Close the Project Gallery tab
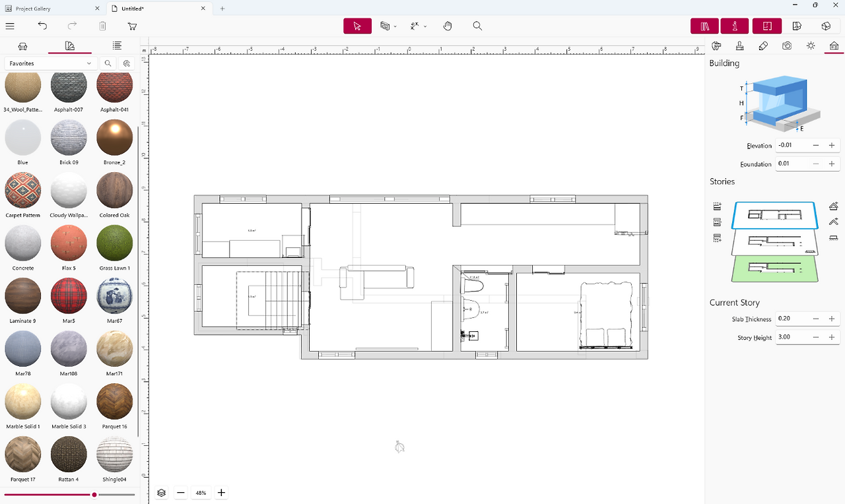The image size is (845, 504). point(97,9)
